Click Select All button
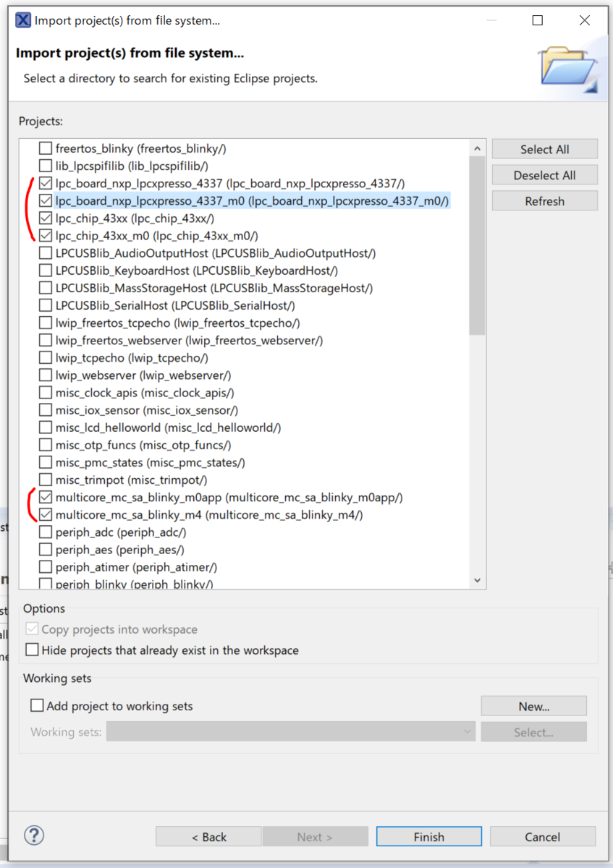Screen dimensions: 613x868 pyautogui.click(x=545, y=149)
